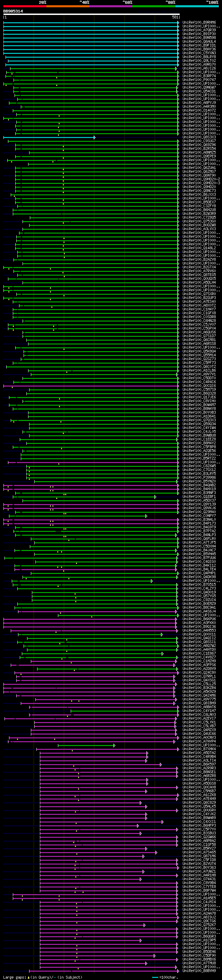222x980 pixels.
Task: Select hit UniRef100_B4P173
Action: tap(199, 524)
